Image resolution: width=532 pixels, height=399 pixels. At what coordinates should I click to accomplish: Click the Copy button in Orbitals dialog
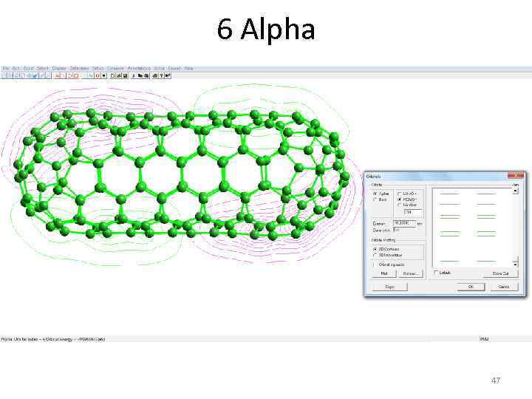(390, 287)
